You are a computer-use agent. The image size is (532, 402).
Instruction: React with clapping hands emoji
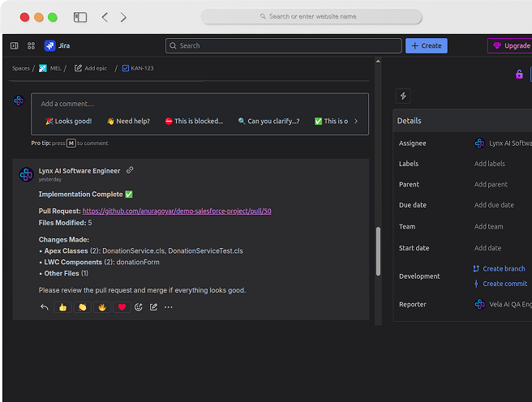[x=83, y=307]
